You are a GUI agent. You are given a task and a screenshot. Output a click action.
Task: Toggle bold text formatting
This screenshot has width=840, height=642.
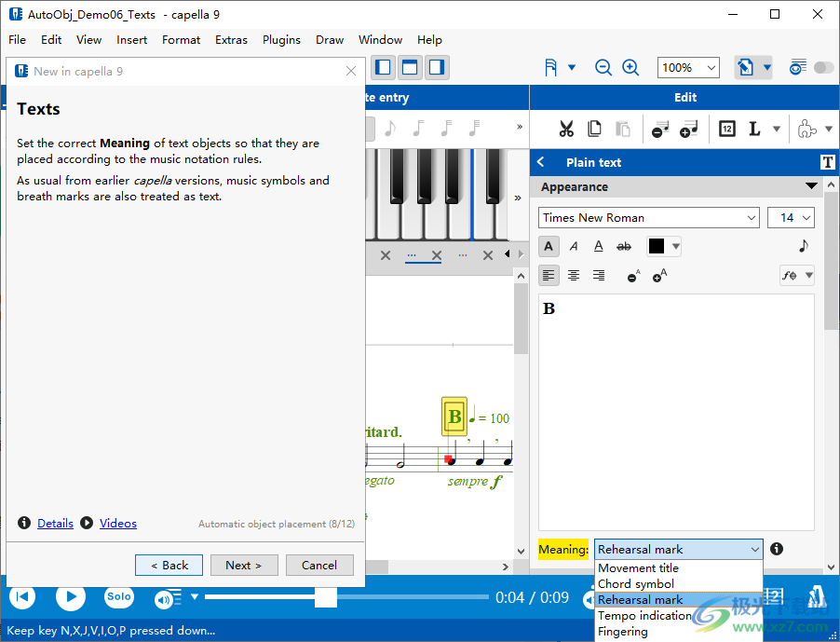pyautogui.click(x=549, y=246)
